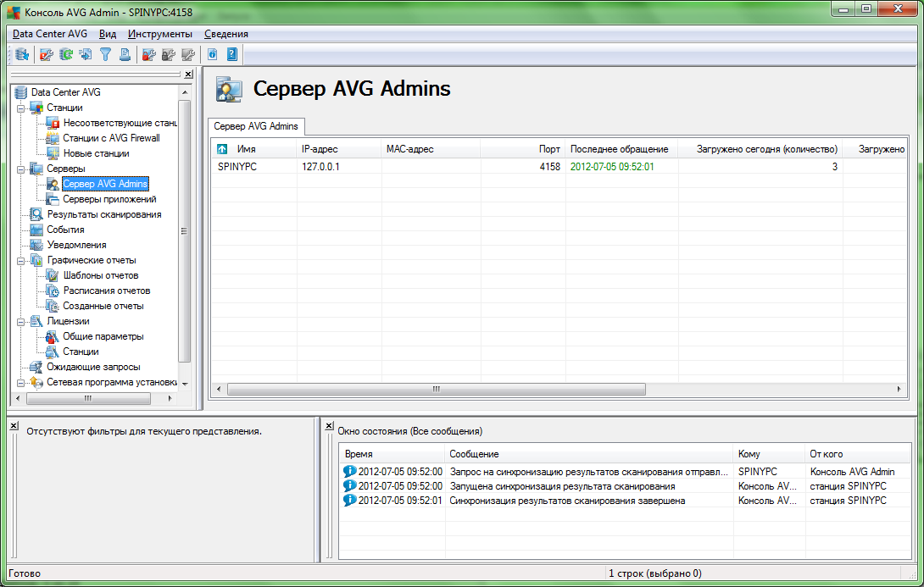
Task: Open the Инструменты menu
Action: (x=159, y=34)
